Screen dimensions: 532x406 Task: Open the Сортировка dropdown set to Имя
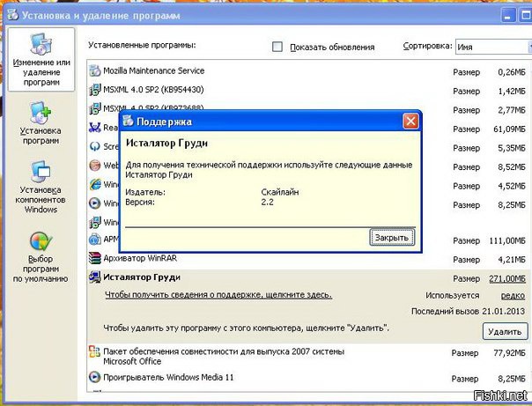[x=490, y=47]
